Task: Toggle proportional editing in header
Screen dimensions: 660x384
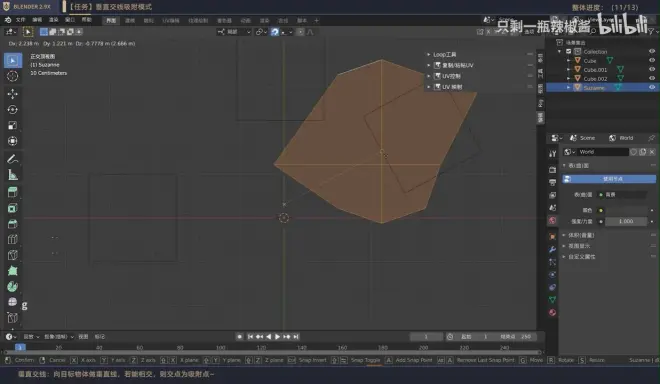Action: click(300, 32)
